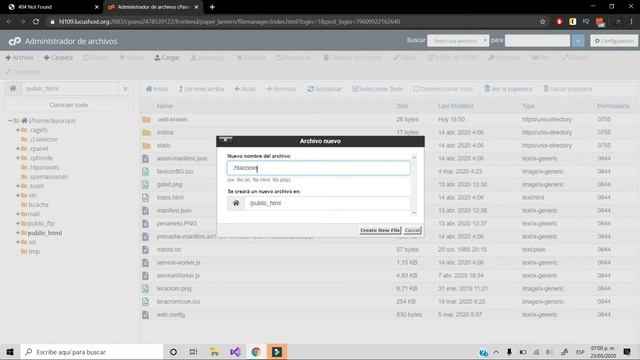Click the Cargar upload toolbar item
640x360 pixels.
pyautogui.click(x=167, y=58)
